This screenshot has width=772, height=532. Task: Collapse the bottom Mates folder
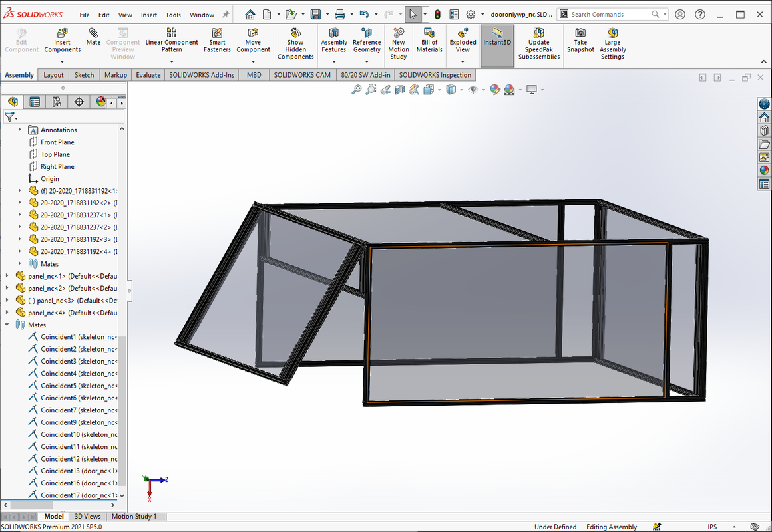(x=7, y=325)
